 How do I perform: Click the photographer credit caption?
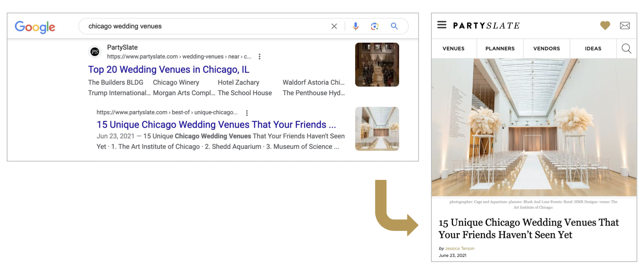[x=533, y=204]
